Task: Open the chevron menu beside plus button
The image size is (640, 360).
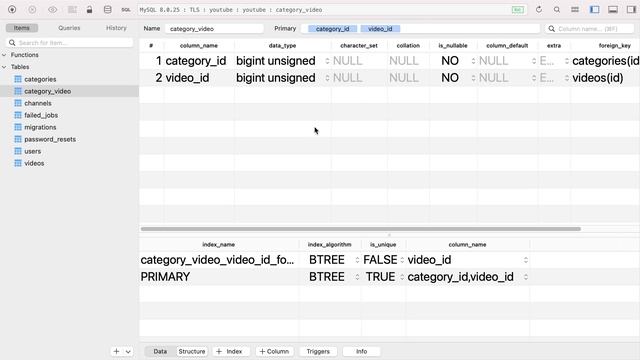Action: 128,351
